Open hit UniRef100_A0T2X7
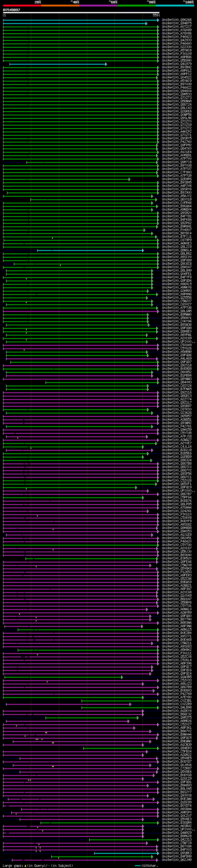The image size is (197, 868). pos(176,26)
